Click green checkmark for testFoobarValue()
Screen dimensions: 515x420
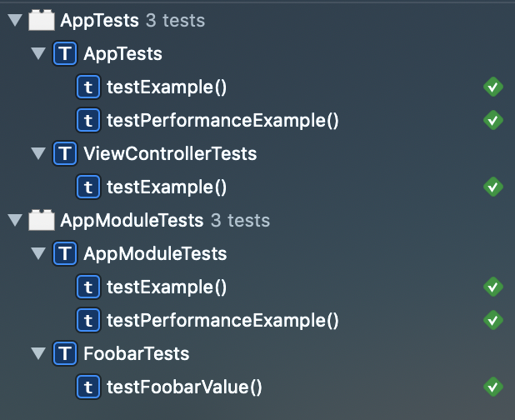coord(493,387)
